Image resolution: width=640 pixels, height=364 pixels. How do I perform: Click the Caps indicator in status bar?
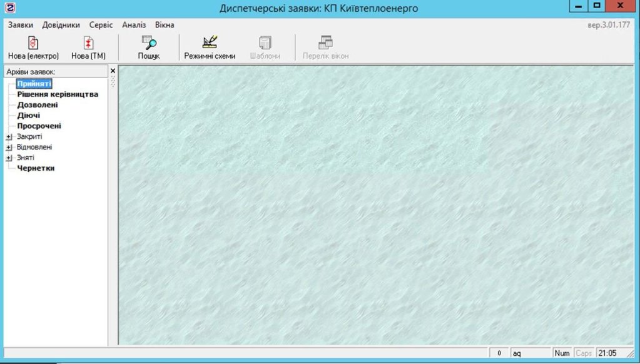tap(583, 353)
